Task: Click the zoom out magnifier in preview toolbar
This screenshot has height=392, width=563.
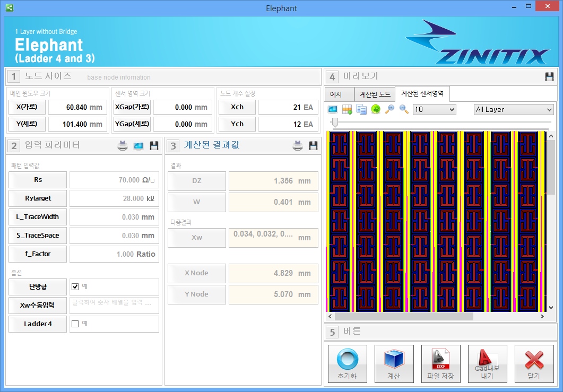Action: [x=404, y=109]
